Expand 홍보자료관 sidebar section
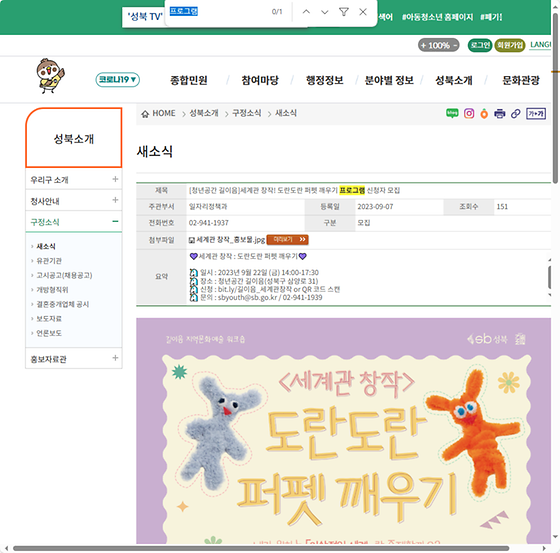This screenshot has width=560, height=553. pyautogui.click(x=115, y=358)
